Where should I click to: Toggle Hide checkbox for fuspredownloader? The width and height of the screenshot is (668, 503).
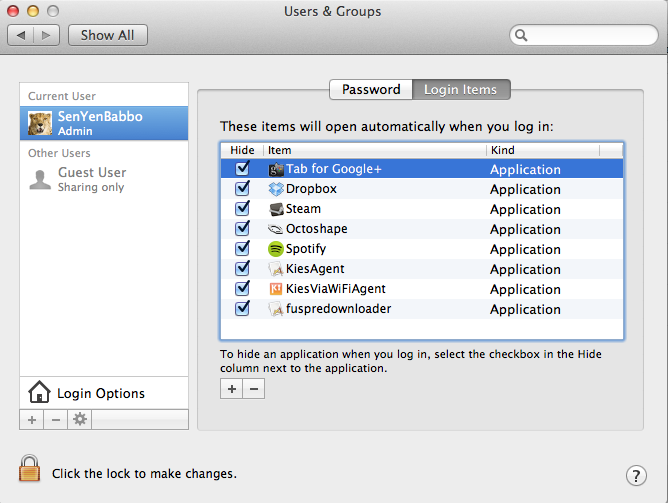tap(242, 308)
